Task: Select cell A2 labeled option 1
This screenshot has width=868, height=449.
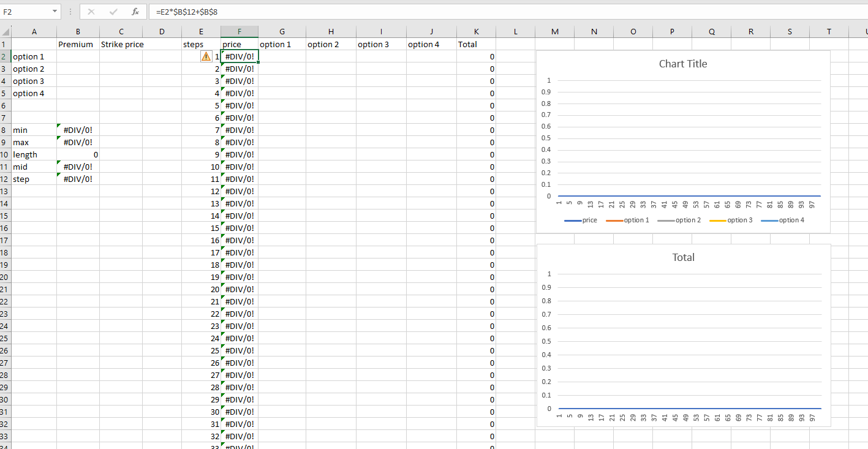Action: coord(34,56)
